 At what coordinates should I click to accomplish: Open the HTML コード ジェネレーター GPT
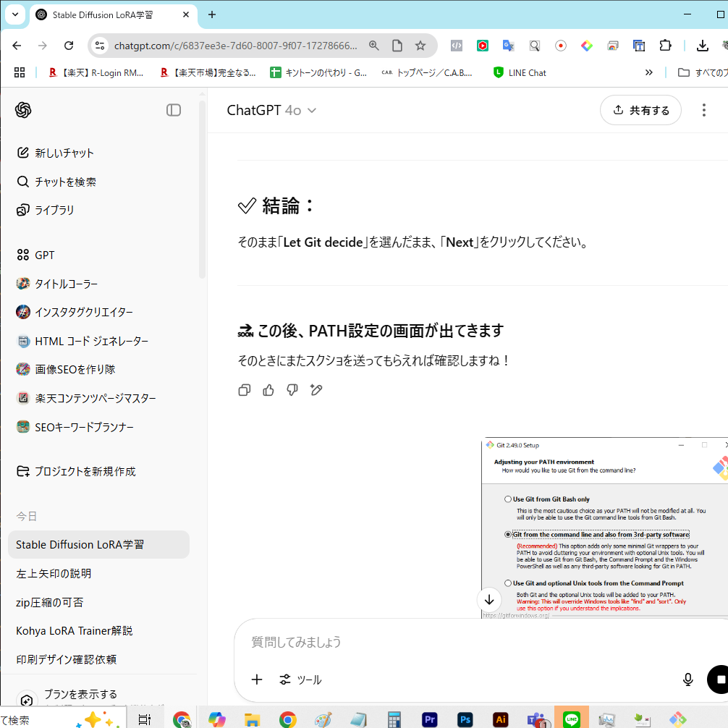(x=82, y=342)
